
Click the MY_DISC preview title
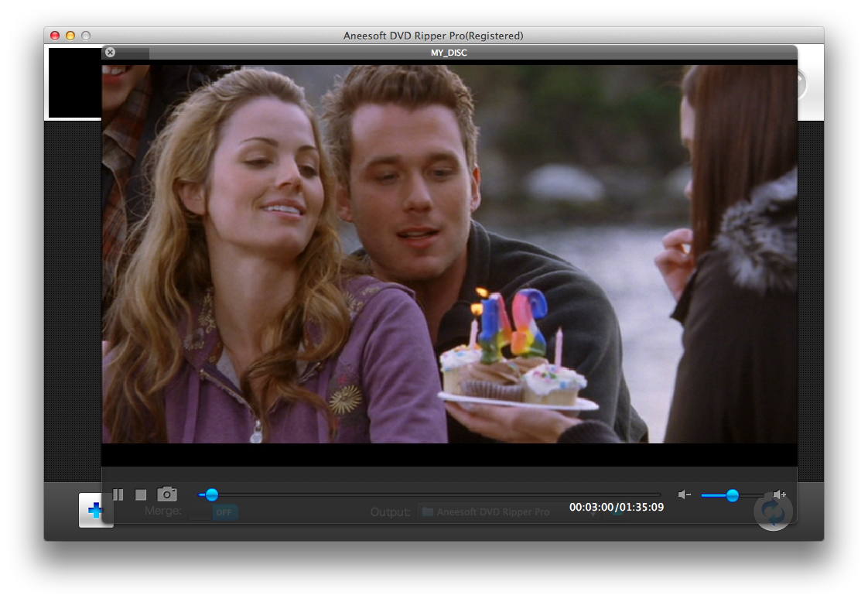pyautogui.click(x=449, y=53)
